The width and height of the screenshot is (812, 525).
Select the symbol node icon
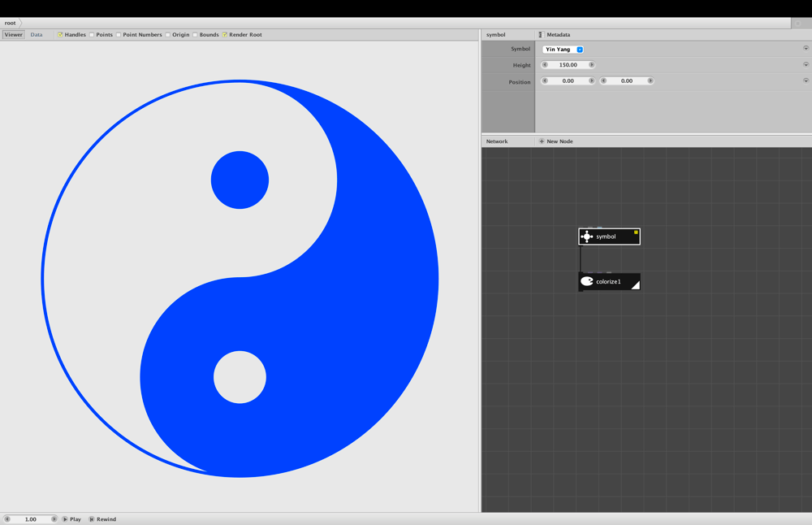(x=587, y=236)
